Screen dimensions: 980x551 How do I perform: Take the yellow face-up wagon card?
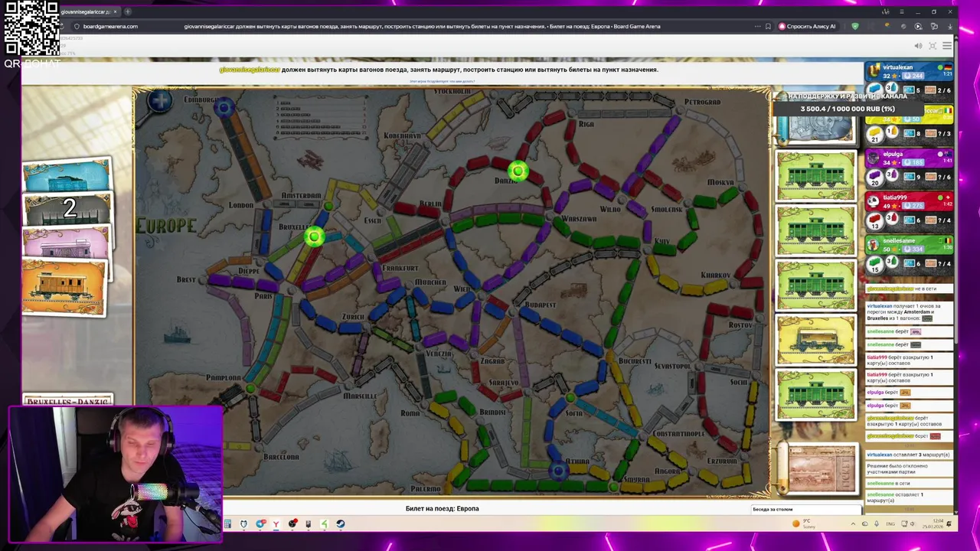coord(815,340)
